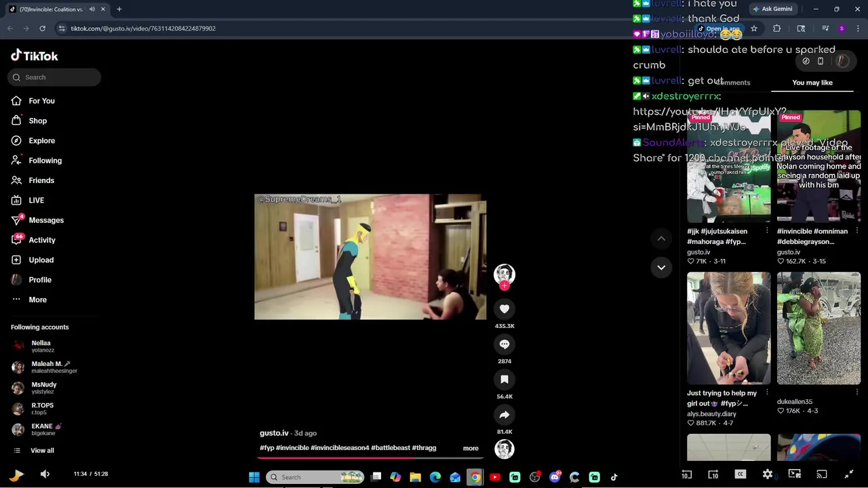Open the Friends page
868x488 pixels.
(x=32, y=180)
